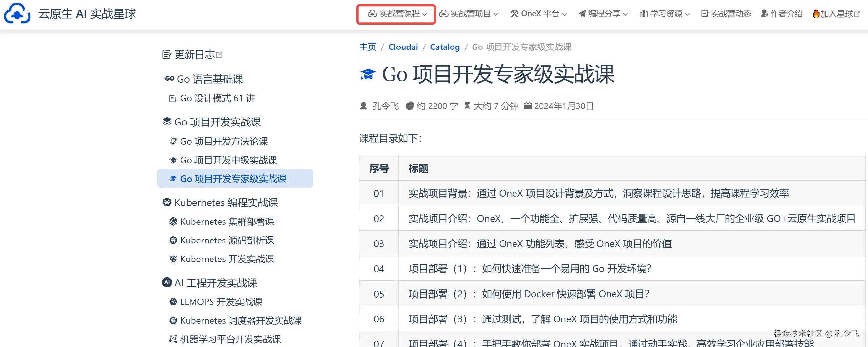Click the layers icon beside Go 项目开发实战课
This screenshot has width=868, height=347.
point(167,122)
